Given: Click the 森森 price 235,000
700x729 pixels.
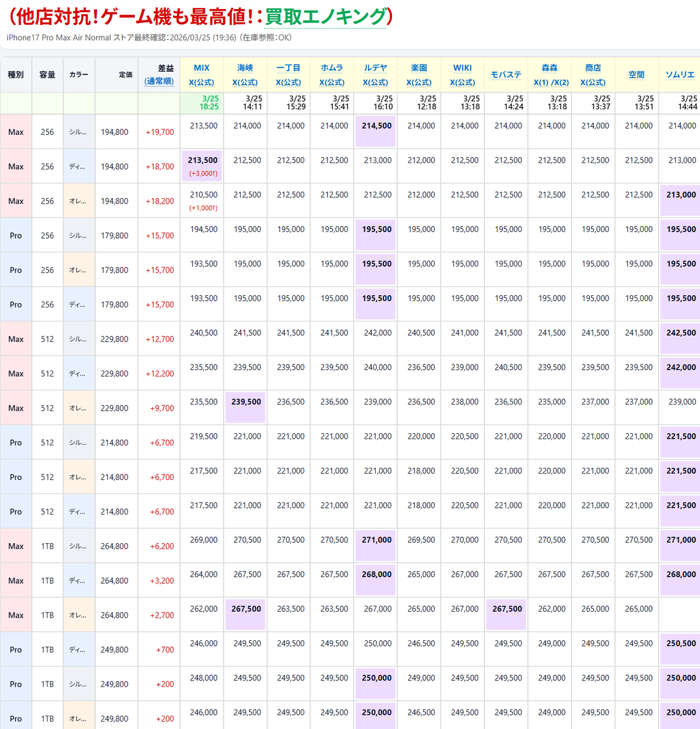Looking at the screenshot, I should (552, 402).
